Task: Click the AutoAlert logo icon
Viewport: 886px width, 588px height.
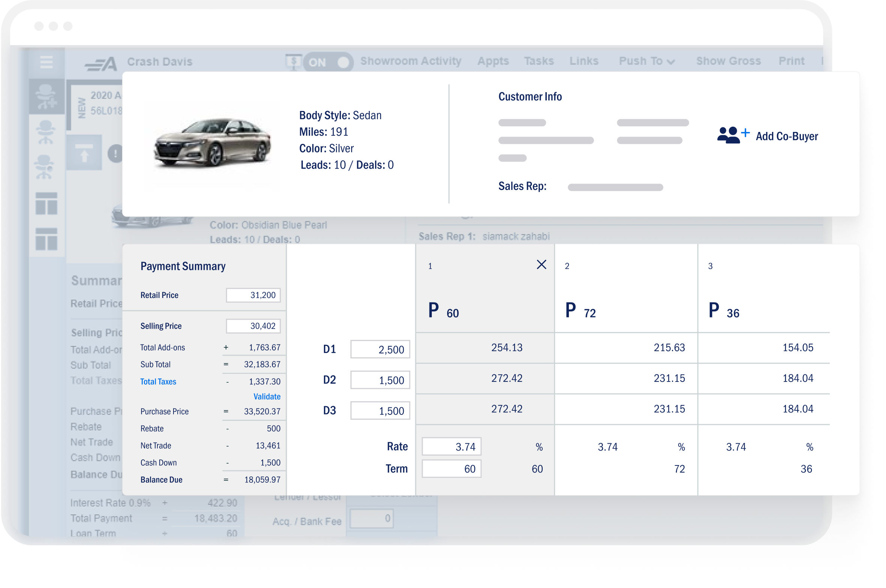Action: pyautogui.click(x=100, y=64)
